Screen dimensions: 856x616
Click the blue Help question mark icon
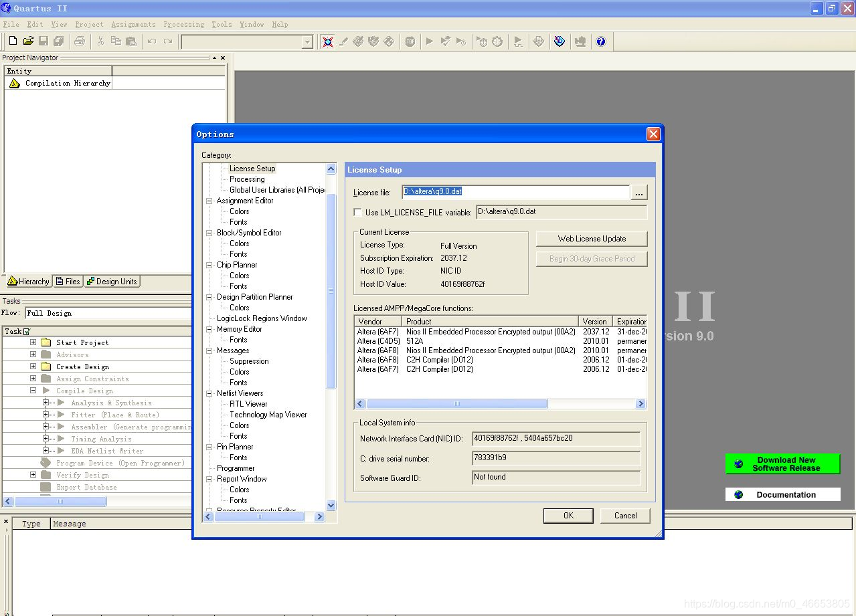601,41
